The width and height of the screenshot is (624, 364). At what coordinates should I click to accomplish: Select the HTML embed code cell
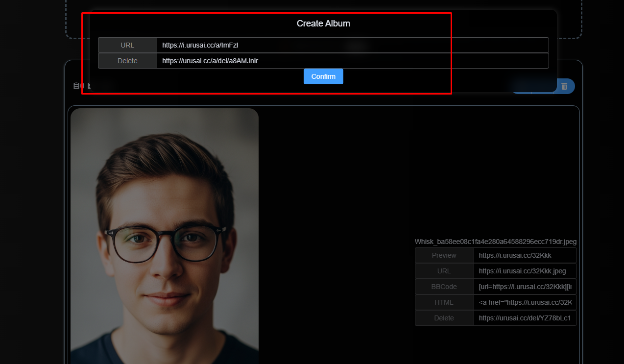click(x=525, y=302)
